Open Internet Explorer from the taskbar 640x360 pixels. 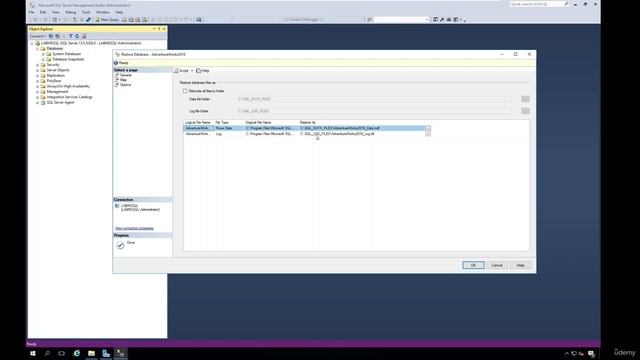pyautogui.click(x=76, y=353)
